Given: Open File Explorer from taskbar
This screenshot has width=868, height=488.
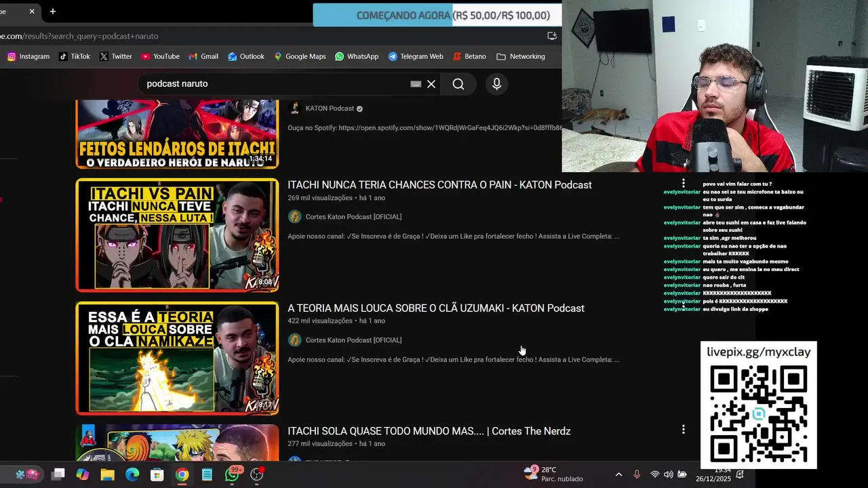Looking at the screenshot, I should point(107,474).
